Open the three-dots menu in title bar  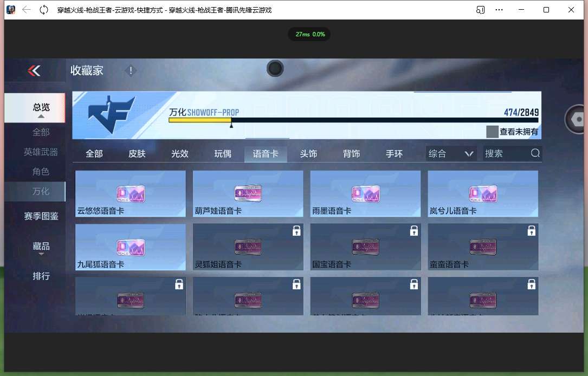pos(499,10)
